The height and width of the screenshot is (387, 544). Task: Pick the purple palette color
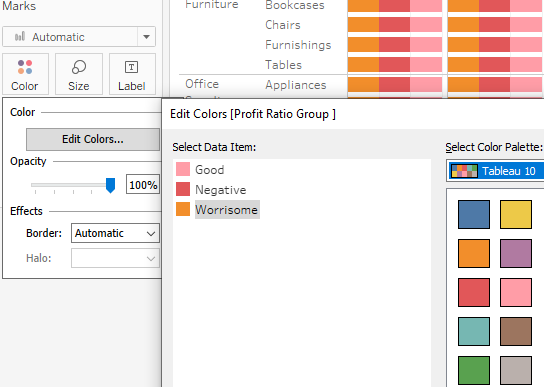516,253
